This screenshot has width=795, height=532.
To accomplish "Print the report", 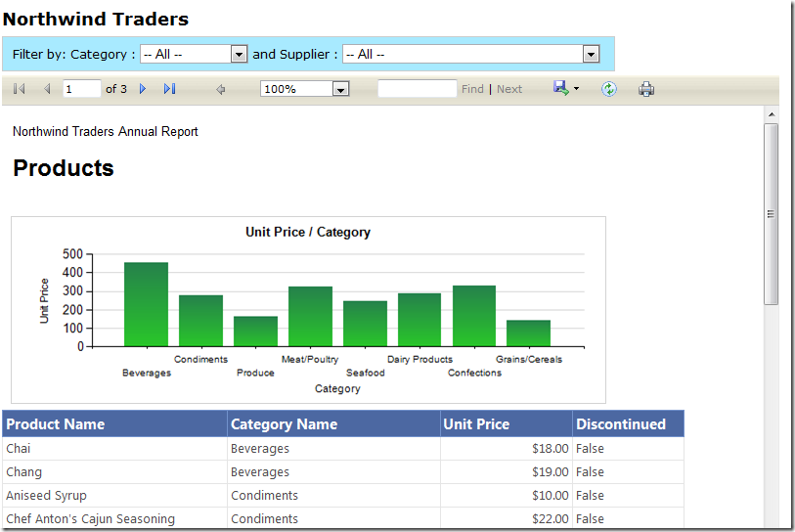I will click(646, 89).
